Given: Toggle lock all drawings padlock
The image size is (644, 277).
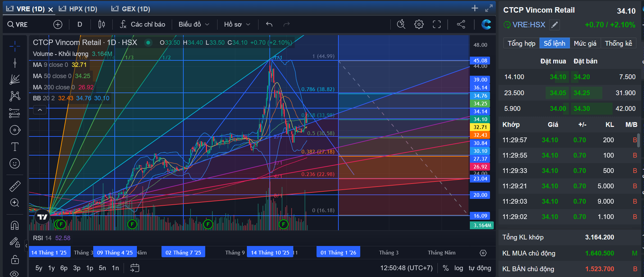Looking at the screenshot, I should coord(15,259).
